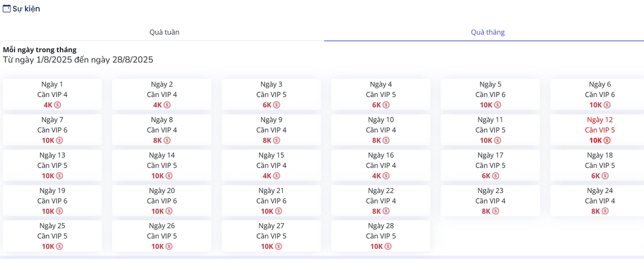Open the Ngày 3 reward card
The width and height of the screenshot is (644, 259).
[271, 94]
